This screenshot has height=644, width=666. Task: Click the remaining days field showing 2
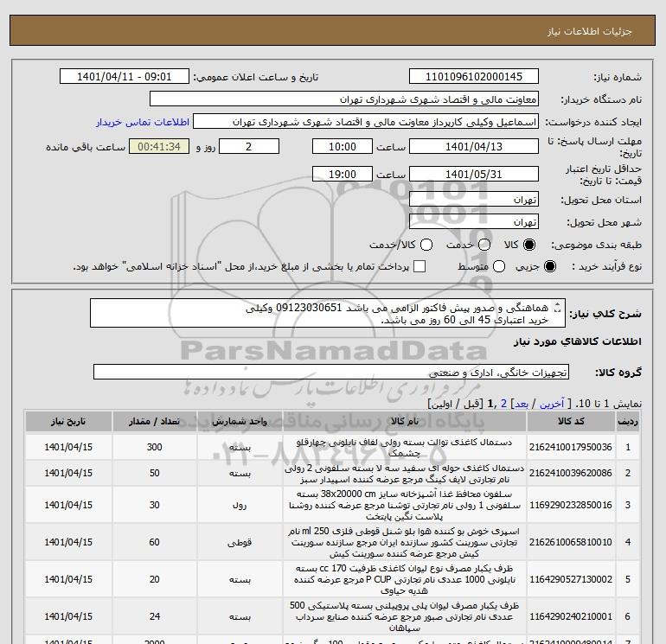tap(248, 146)
